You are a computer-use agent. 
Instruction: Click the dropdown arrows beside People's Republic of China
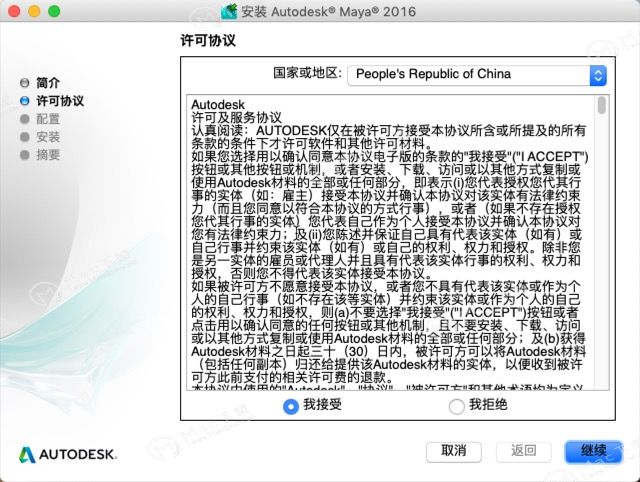pyautogui.click(x=598, y=76)
